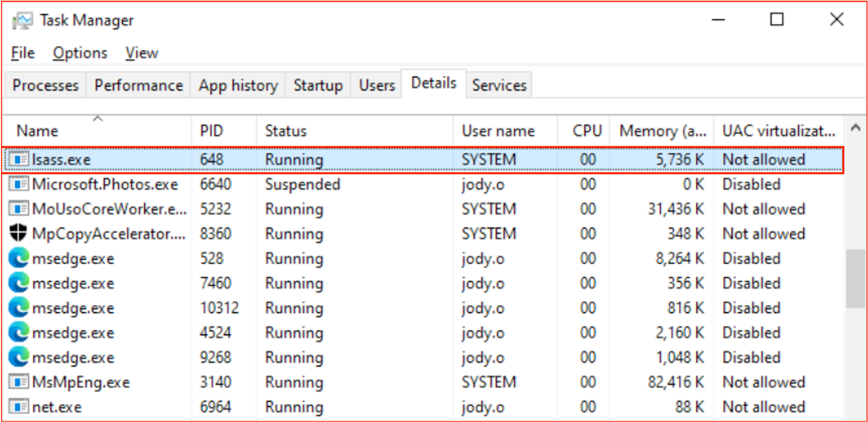Close the Task Manager window

click(837, 20)
